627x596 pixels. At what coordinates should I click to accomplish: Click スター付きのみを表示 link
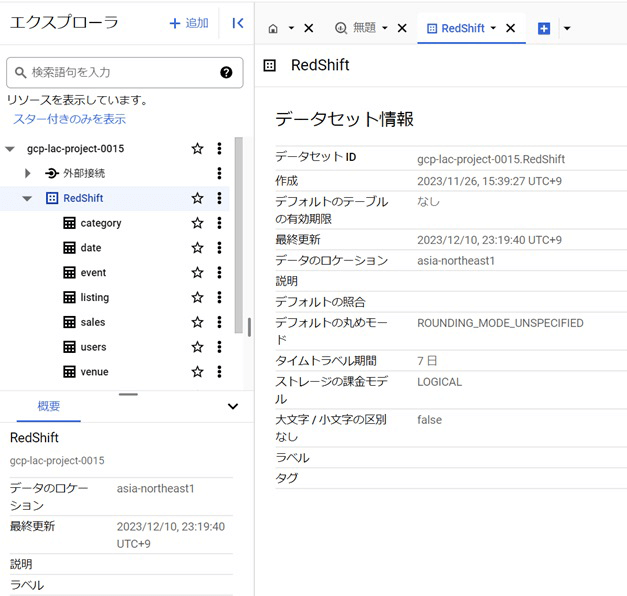[70, 119]
